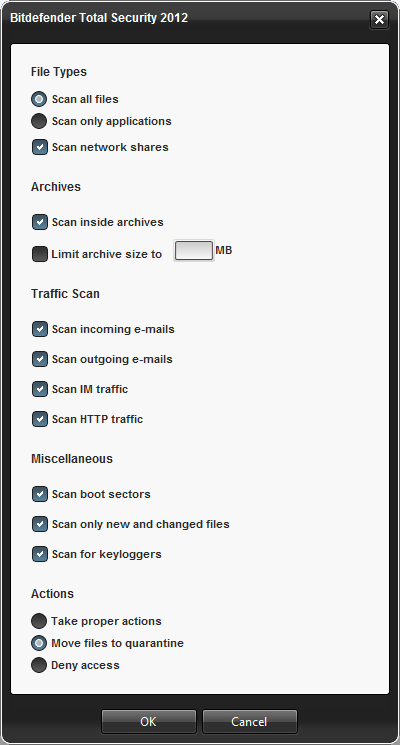Viewport: 400px width, 745px height.
Task: Click the Bitdefender Total Security 2012 title bar
Action: tap(190, 19)
